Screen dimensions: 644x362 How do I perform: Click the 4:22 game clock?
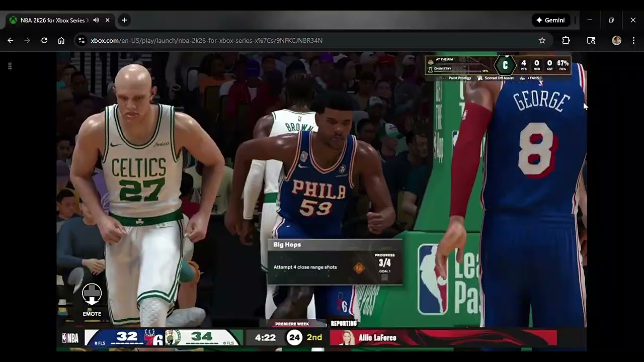point(265,337)
